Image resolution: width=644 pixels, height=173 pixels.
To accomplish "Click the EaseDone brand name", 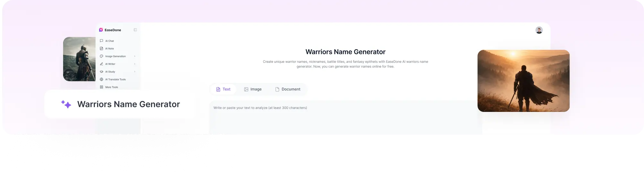I will point(113,30).
